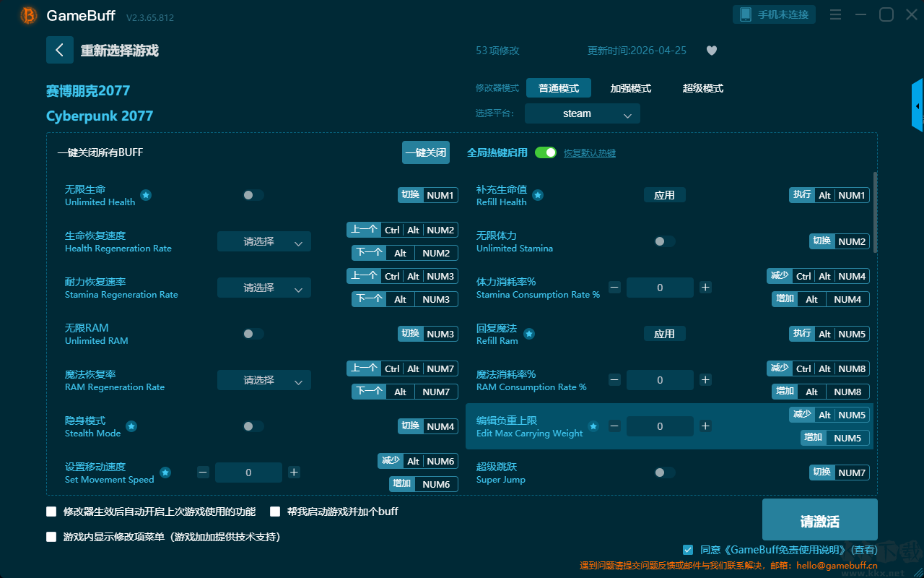Decrease Movement Speed with minus
This screenshot has height=578, width=924.
(203, 473)
